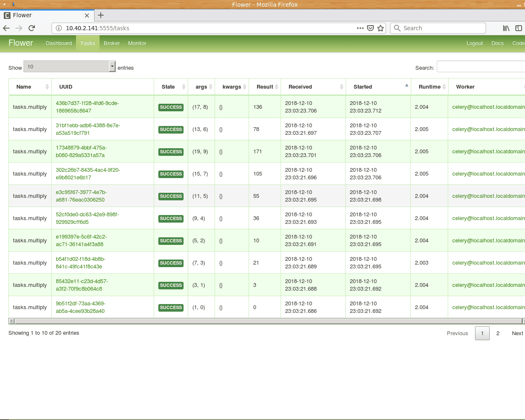
Task: Click the Logout link
Action: coord(475,43)
